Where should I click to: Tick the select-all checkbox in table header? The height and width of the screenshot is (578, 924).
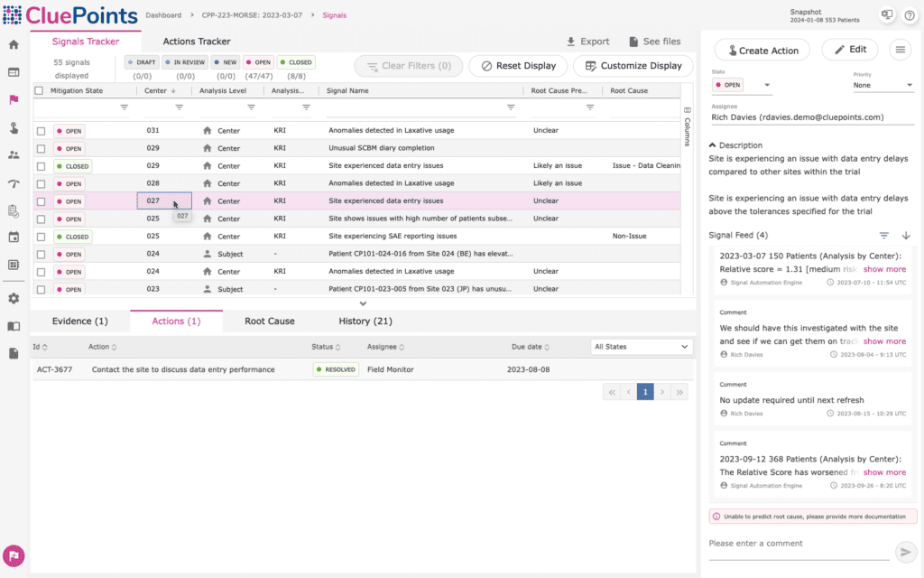tap(39, 91)
